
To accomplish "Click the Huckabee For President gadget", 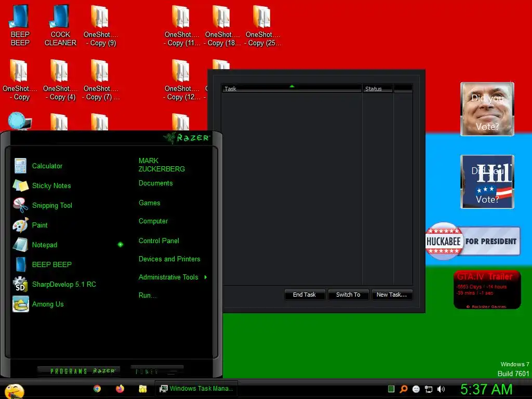I will pyautogui.click(x=473, y=241).
